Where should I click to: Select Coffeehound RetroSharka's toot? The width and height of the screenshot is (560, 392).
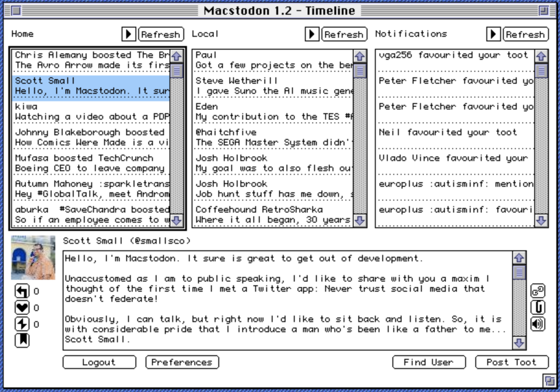pyautogui.click(x=274, y=215)
